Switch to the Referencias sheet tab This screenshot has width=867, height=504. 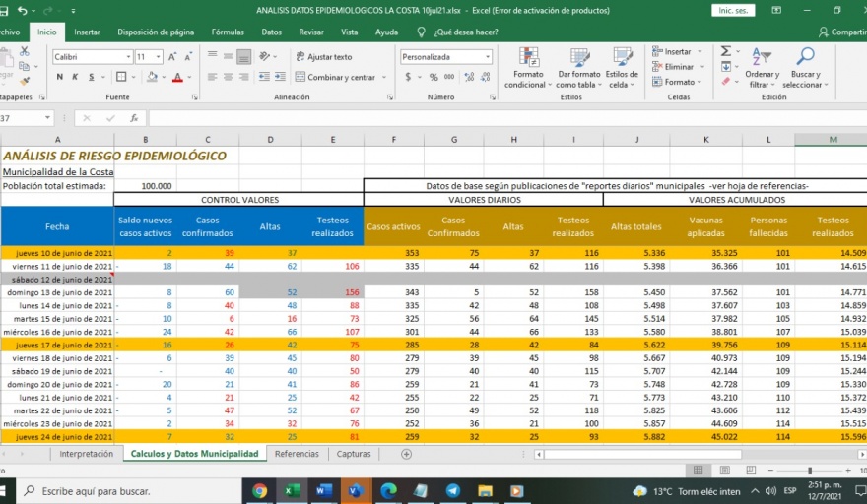[297, 454]
